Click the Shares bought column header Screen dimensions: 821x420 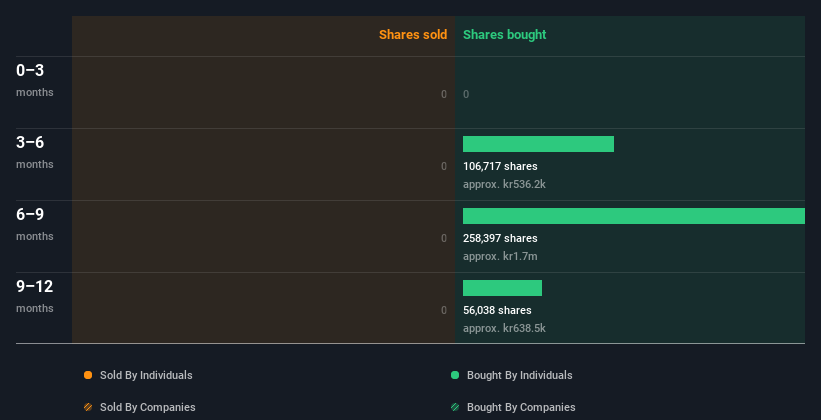pos(504,35)
